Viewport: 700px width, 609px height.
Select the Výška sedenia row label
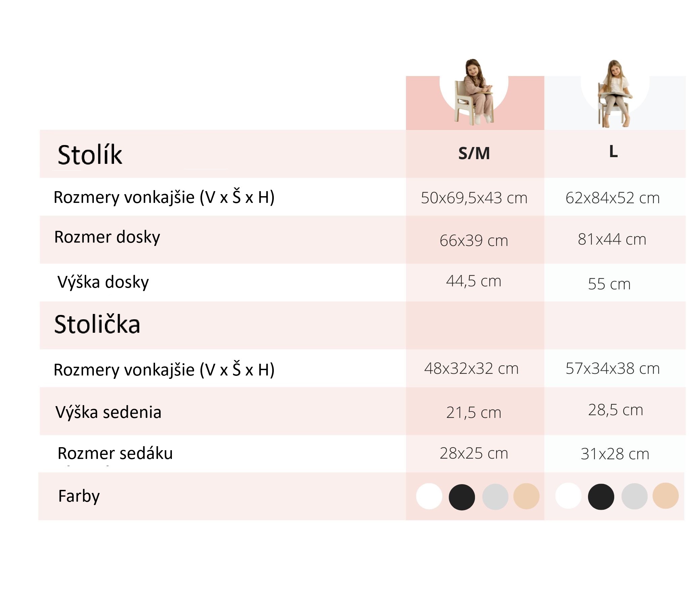(108, 412)
